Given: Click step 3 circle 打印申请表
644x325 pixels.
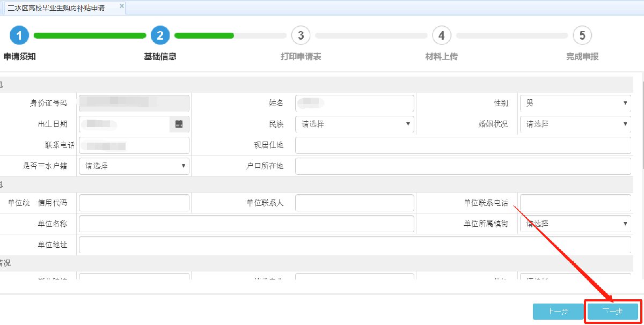Looking at the screenshot, I should point(301,36).
